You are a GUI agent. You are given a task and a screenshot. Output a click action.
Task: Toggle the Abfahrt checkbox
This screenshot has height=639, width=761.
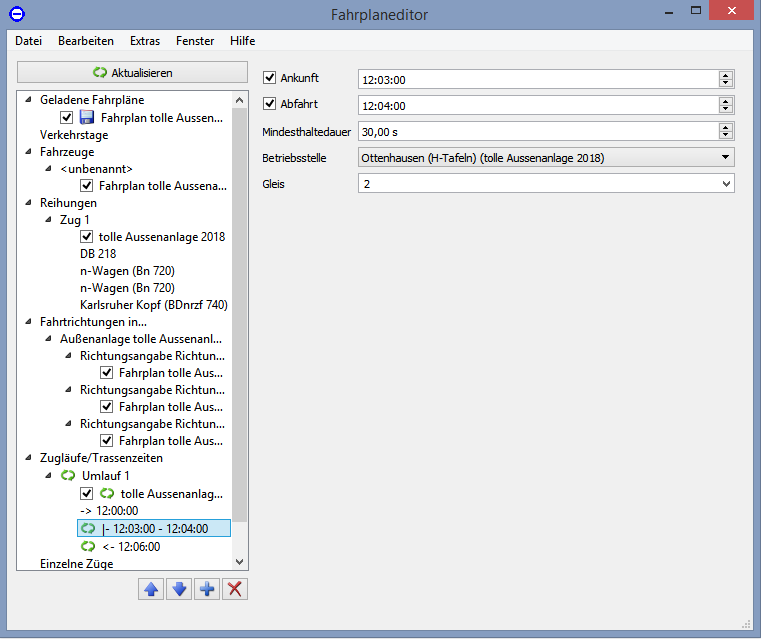[269, 104]
